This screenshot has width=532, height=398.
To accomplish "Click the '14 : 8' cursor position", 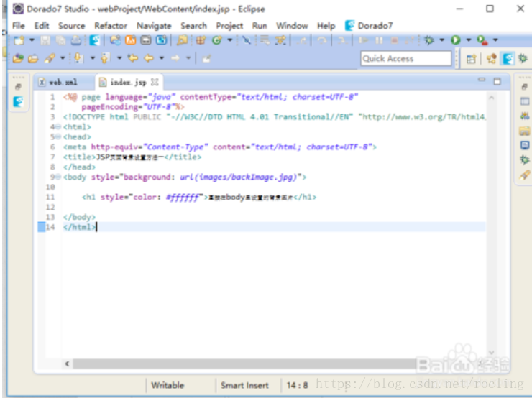I will 297,386.
